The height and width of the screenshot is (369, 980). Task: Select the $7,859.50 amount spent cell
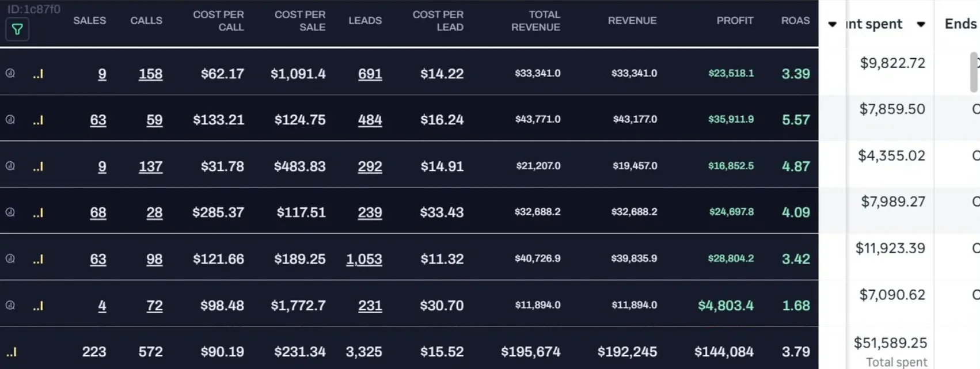pos(892,109)
